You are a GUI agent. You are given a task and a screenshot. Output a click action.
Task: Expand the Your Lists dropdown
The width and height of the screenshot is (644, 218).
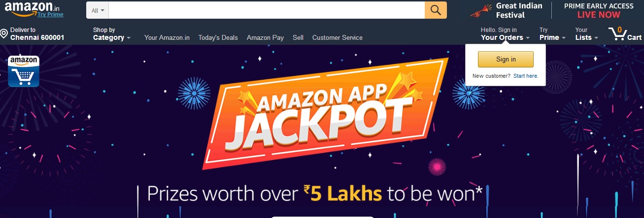[586, 34]
